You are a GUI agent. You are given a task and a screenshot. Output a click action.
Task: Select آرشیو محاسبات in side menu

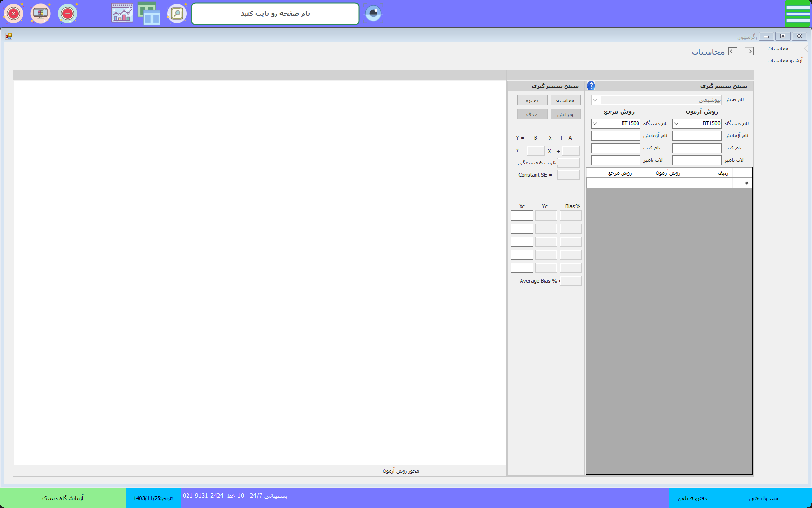(x=784, y=61)
